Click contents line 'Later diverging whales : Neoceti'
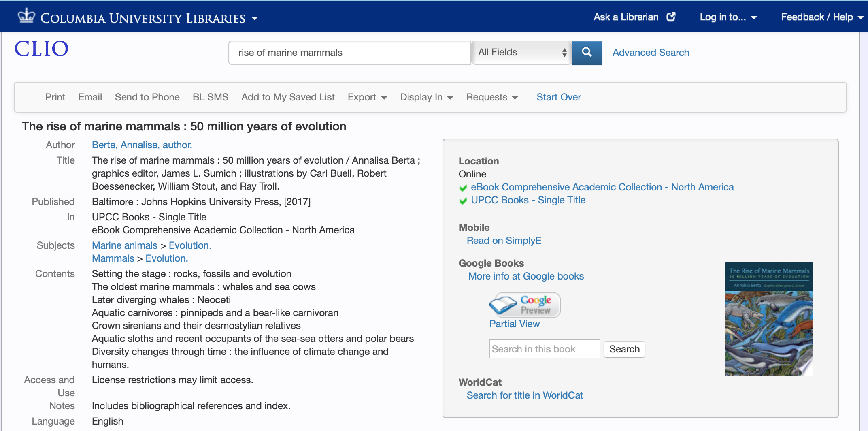 [161, 300]
